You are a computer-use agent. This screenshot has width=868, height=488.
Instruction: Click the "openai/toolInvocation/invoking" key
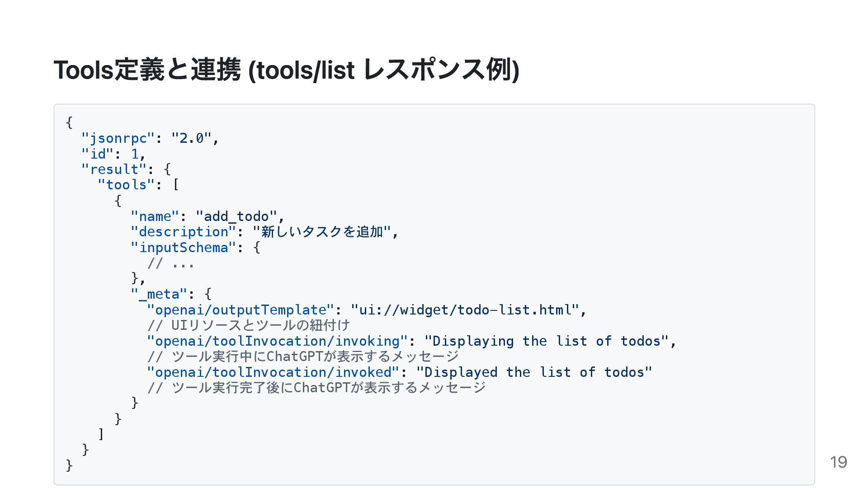[277, 341]
